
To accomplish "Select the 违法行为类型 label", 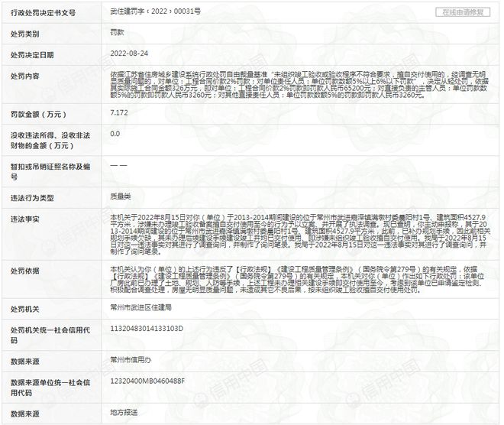I will click(x=32, y=198).
